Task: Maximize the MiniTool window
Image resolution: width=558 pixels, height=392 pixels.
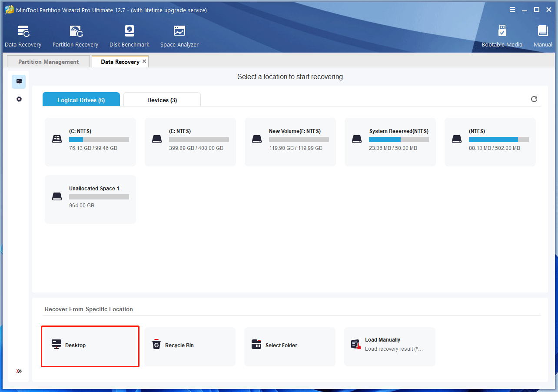Action: [x=537, y=10]
